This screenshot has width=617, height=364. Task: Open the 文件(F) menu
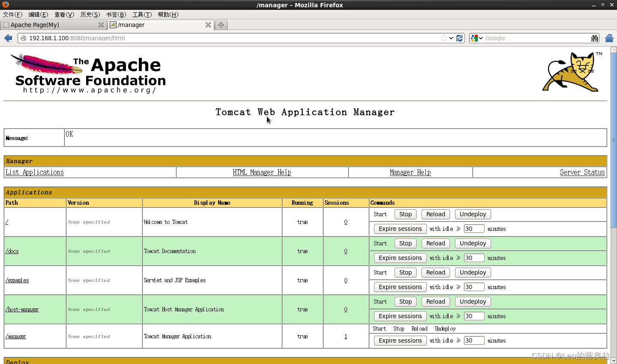[x=12, y=15]
